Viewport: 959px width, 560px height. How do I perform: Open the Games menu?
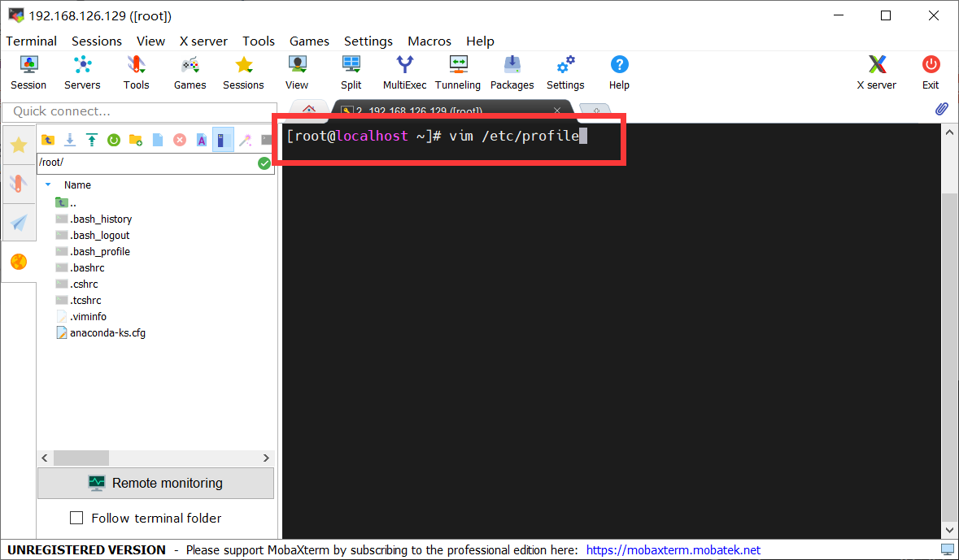309,41
